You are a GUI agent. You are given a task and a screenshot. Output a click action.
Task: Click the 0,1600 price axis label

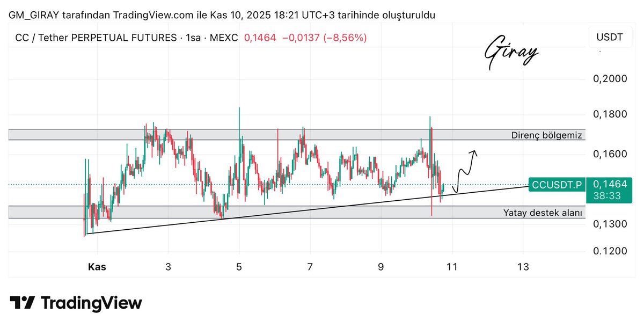[610, 155]
